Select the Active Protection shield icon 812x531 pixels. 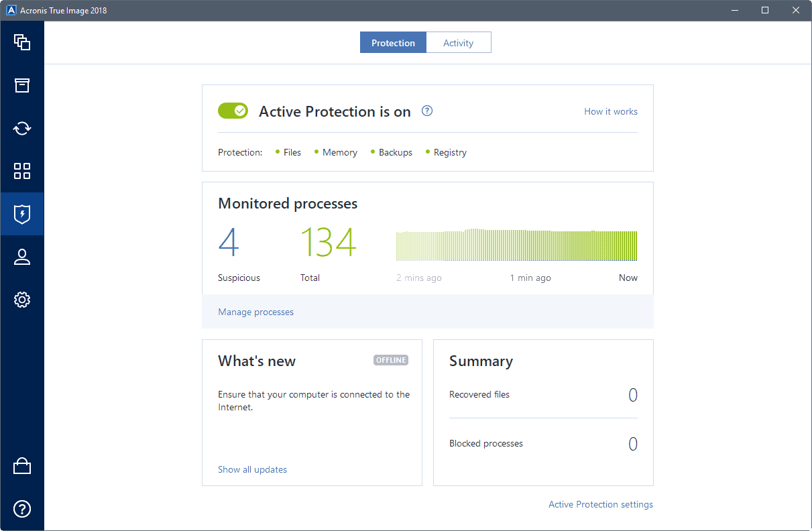pyautogui.click(x=22, y=213)
